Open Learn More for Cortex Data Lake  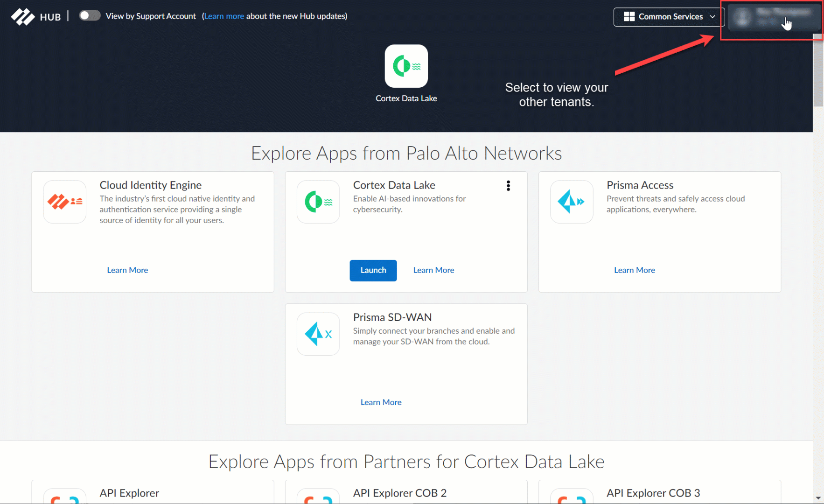[x=433, y=270]
